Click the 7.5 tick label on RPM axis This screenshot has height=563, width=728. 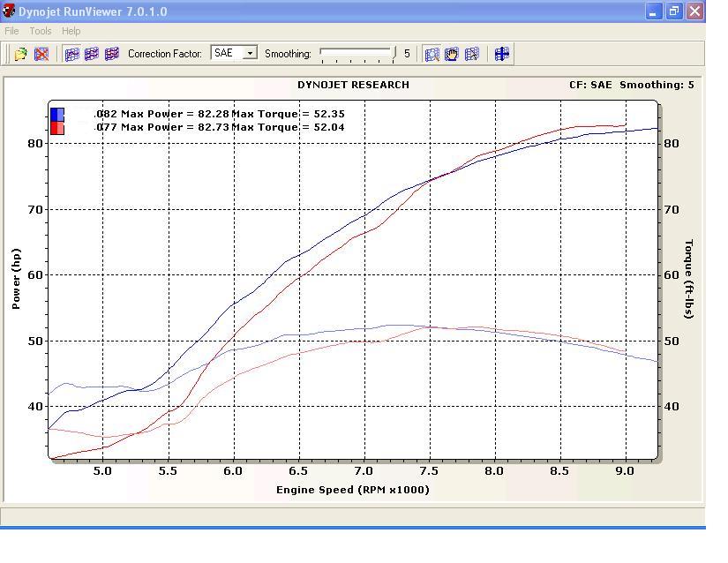[x=429, y=471]
